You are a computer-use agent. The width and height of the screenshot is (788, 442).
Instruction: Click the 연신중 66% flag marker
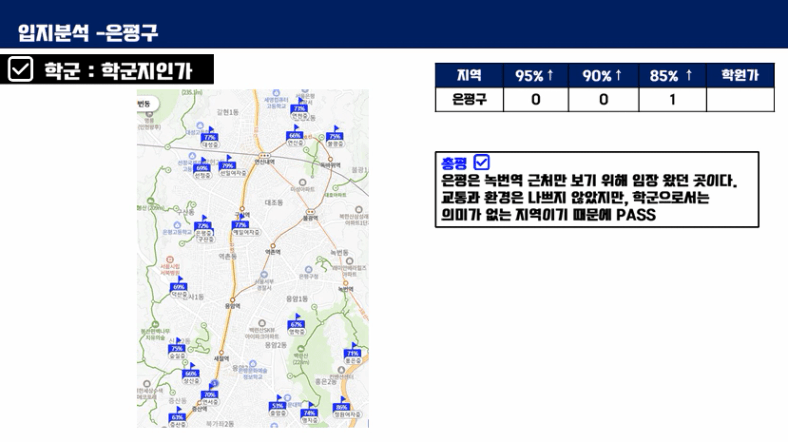click(x=294, y=136)
